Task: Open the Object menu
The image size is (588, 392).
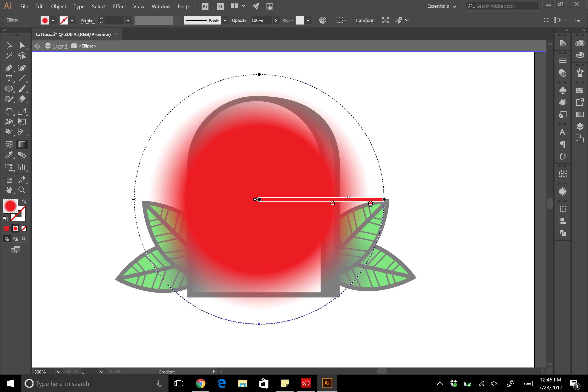Action: point(58,6)
